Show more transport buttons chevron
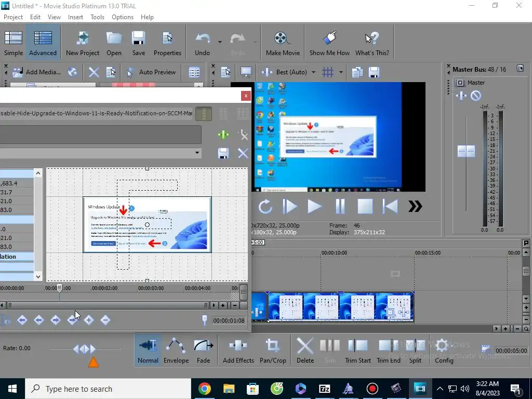 coord(415,206)
